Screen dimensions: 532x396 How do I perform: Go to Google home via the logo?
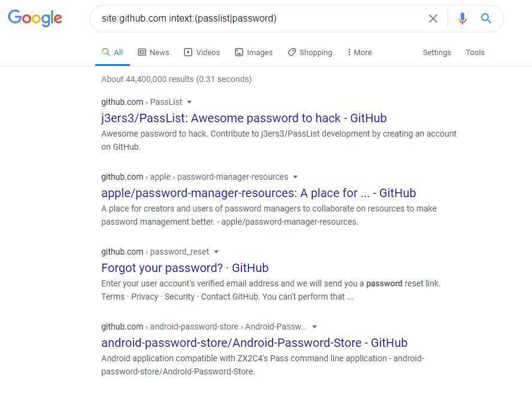pos(35,18)
